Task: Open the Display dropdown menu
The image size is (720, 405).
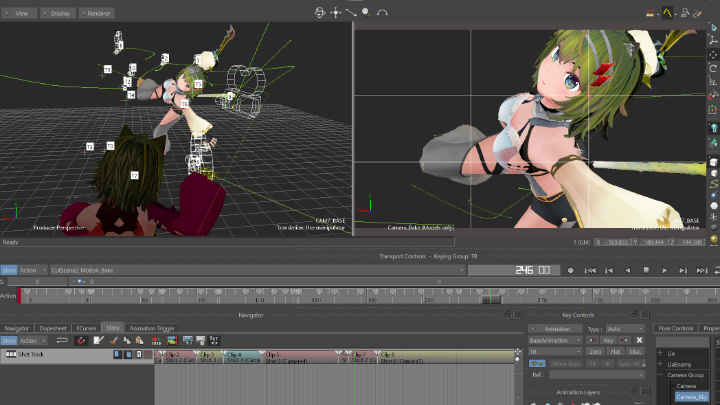Action: point(57,13)
